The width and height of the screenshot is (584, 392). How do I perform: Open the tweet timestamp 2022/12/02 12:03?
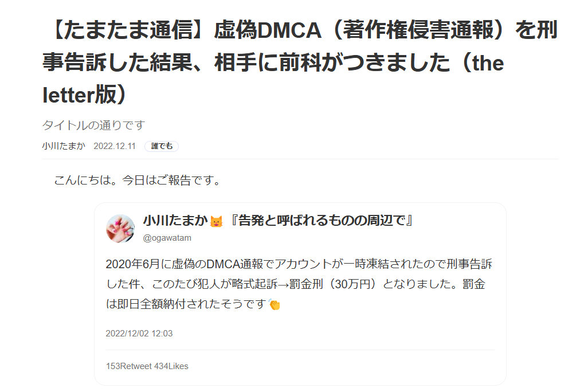139,333
